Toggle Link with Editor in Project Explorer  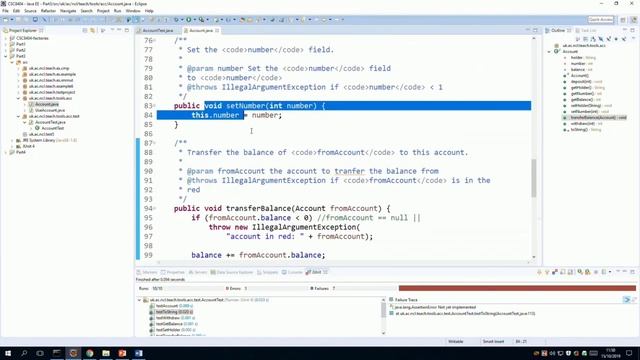[93, 31]
